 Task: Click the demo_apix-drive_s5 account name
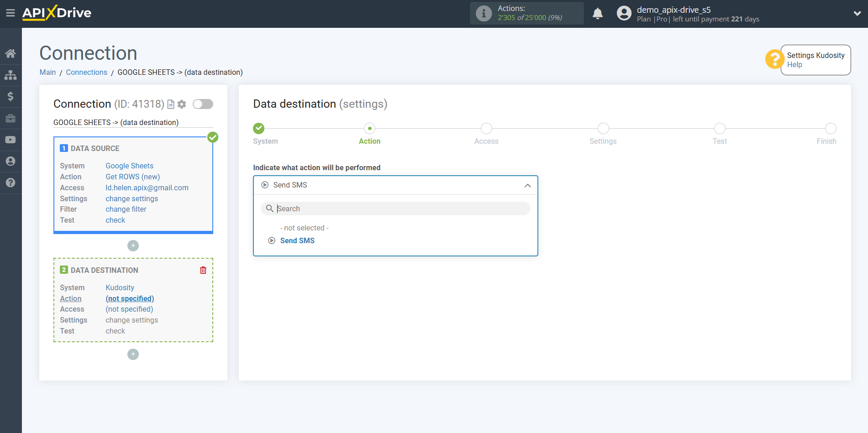[x=673, y=10]
